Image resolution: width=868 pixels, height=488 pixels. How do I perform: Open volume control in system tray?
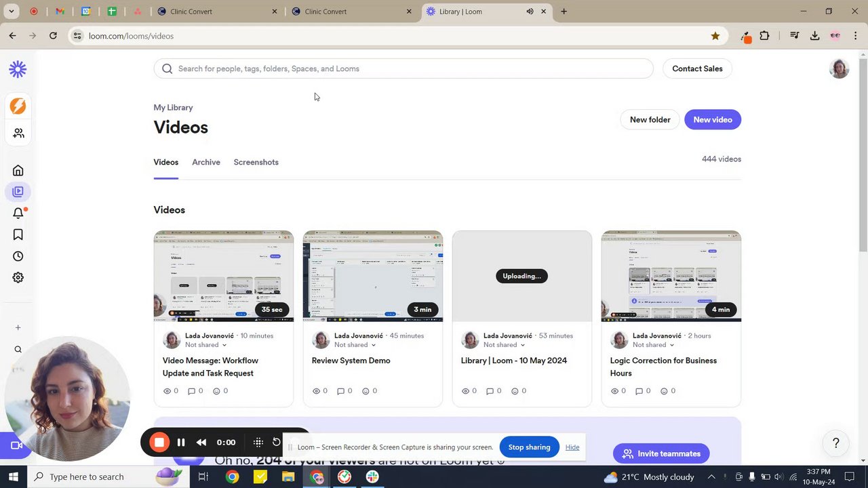pyautogui.click(x=778, y=476)
